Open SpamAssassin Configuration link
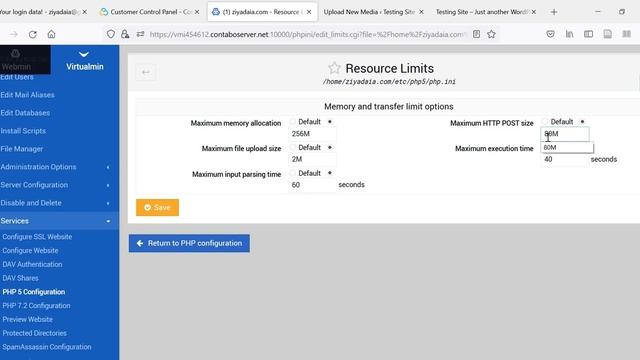Screen dimensions: 640x360 pyautogui.click(x=47, y=347)
